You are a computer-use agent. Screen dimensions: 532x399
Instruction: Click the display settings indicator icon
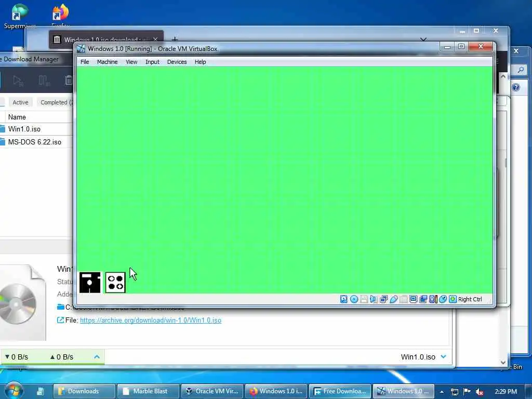[x=413, y=299]
